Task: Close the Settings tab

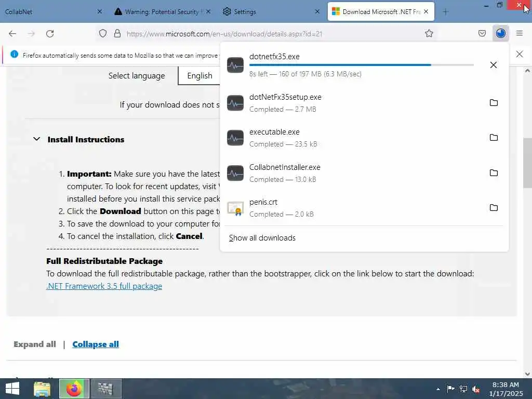Action: tap(317, 11)
